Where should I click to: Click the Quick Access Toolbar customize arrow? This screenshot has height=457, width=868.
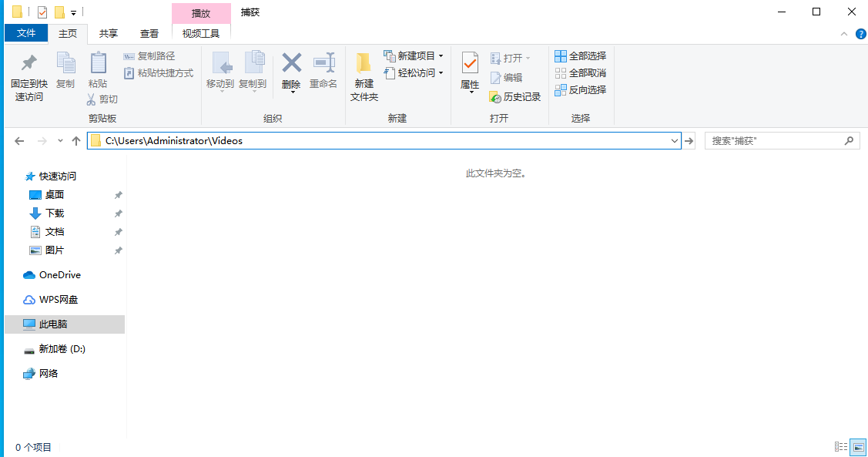pyautogui.click(x=73, y=12)
